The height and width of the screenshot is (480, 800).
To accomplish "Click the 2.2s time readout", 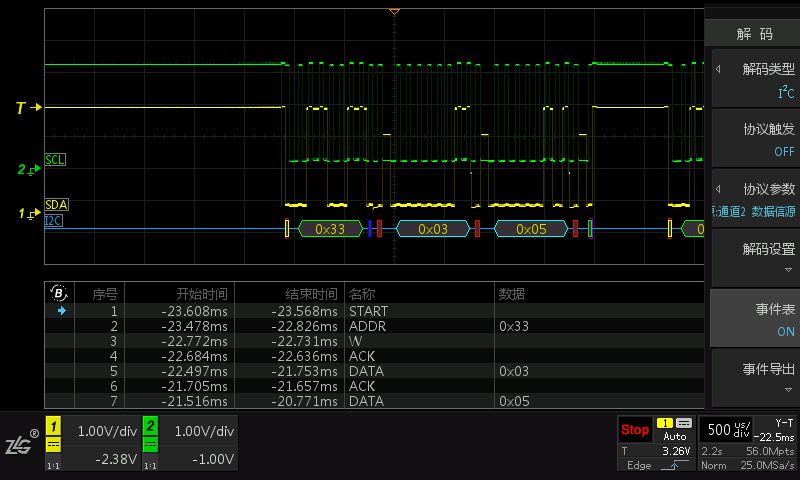I will point(712,451).
